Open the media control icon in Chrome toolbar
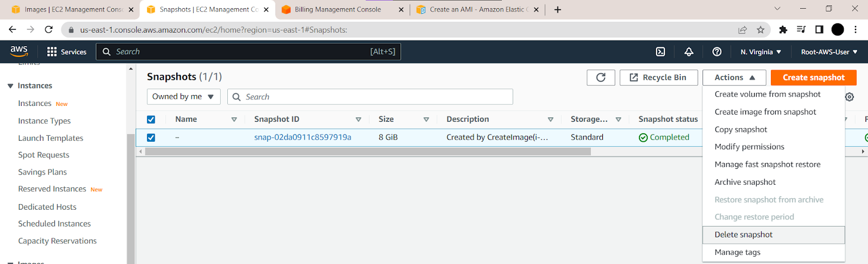Viewport: 868px width, 264px height. click(801, 30)
